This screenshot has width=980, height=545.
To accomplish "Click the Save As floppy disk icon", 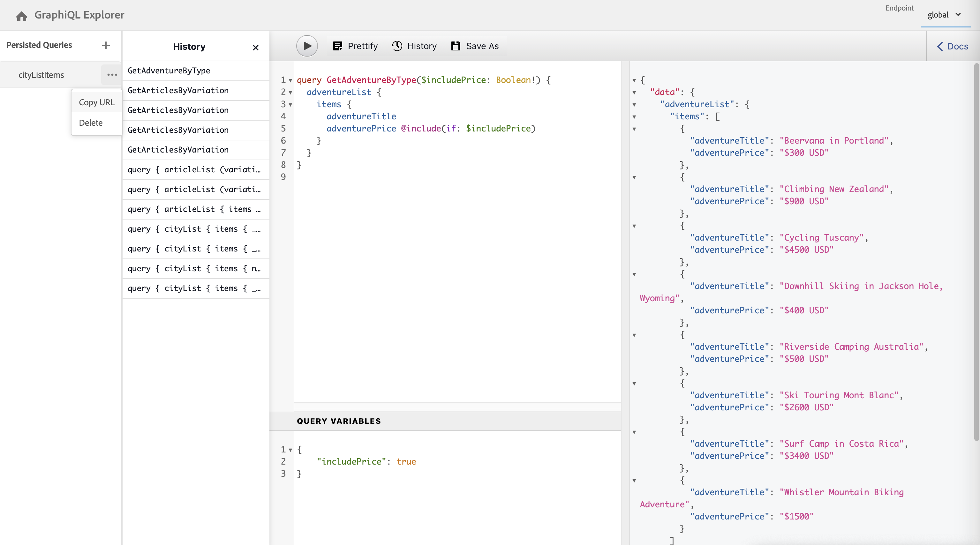I will pyautogui.click(x=456, y=46).
